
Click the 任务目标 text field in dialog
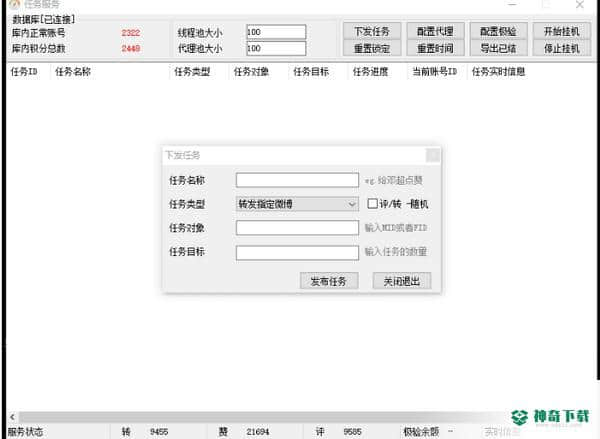click(x=297, y=253)
